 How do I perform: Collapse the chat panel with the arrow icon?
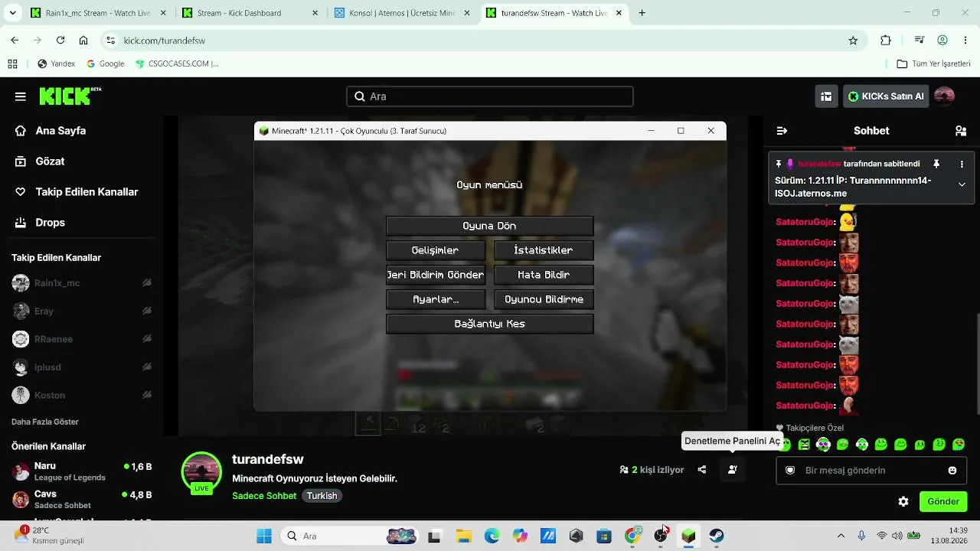coord(782,131)
